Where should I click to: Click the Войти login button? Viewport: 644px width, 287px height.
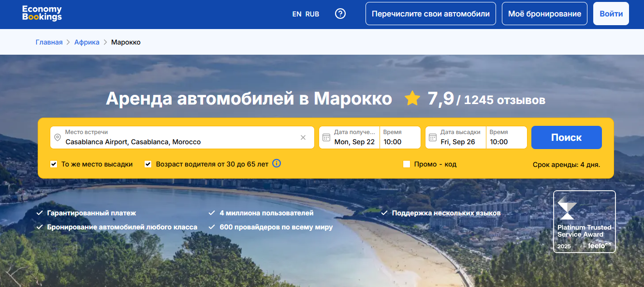(x=611, y=14)
